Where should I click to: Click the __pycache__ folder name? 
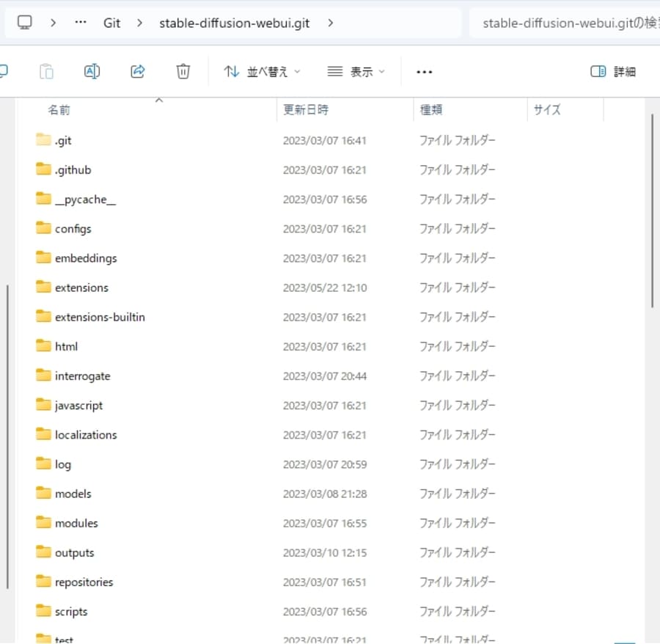point(86,200)
